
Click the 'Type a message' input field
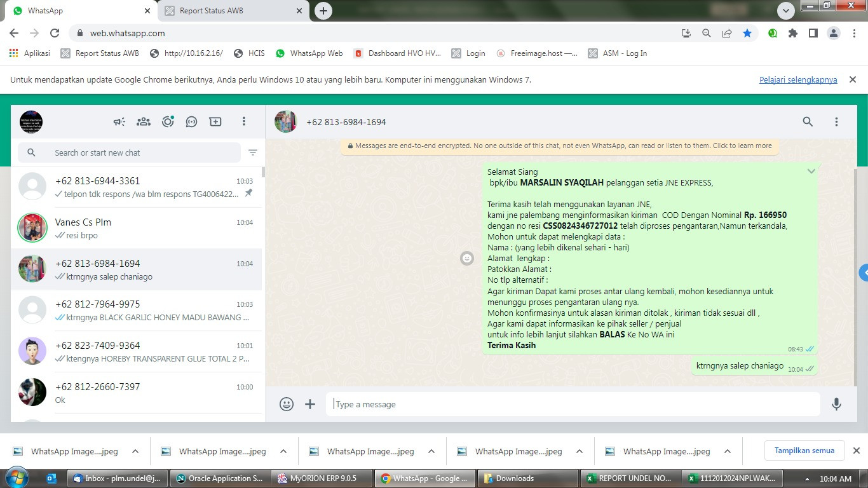573,404
